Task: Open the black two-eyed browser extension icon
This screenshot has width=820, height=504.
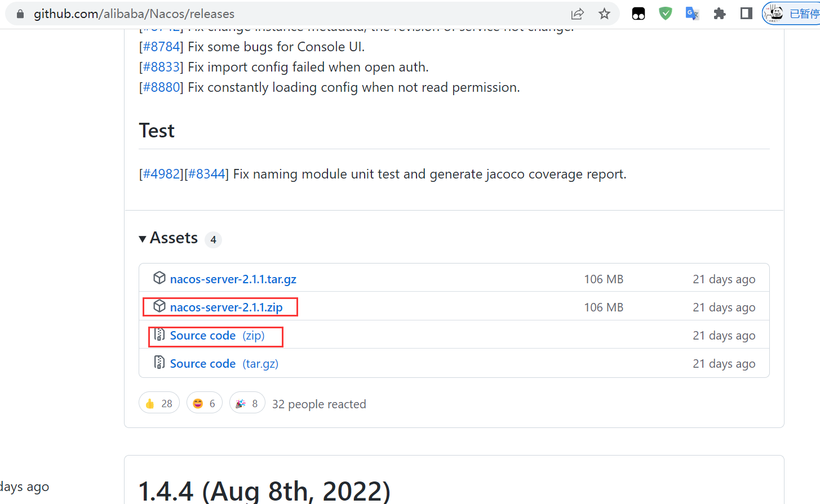Action: pyautogui.click(x=639, y=14)
